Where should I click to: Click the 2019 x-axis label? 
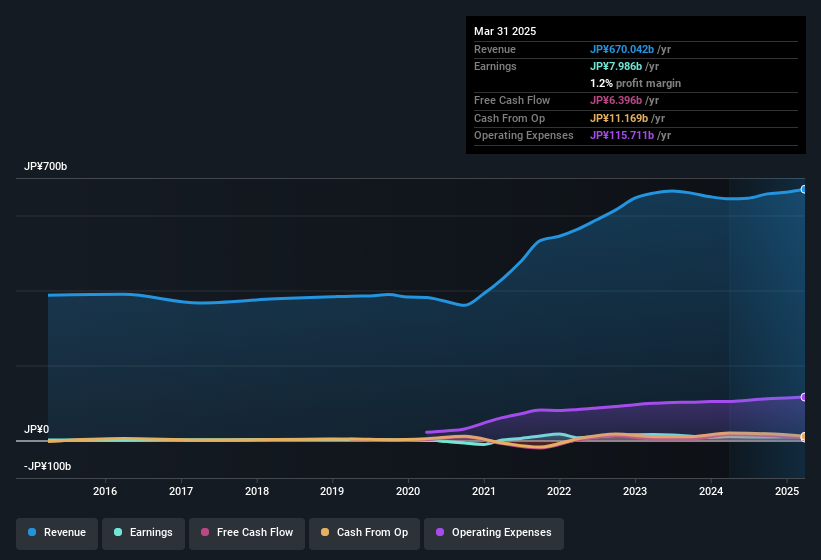(332, 491)
